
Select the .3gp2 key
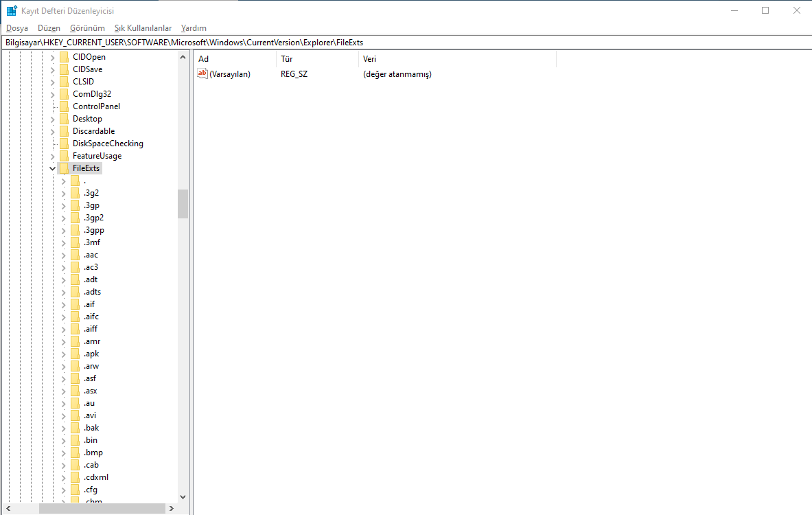[94, 218]
